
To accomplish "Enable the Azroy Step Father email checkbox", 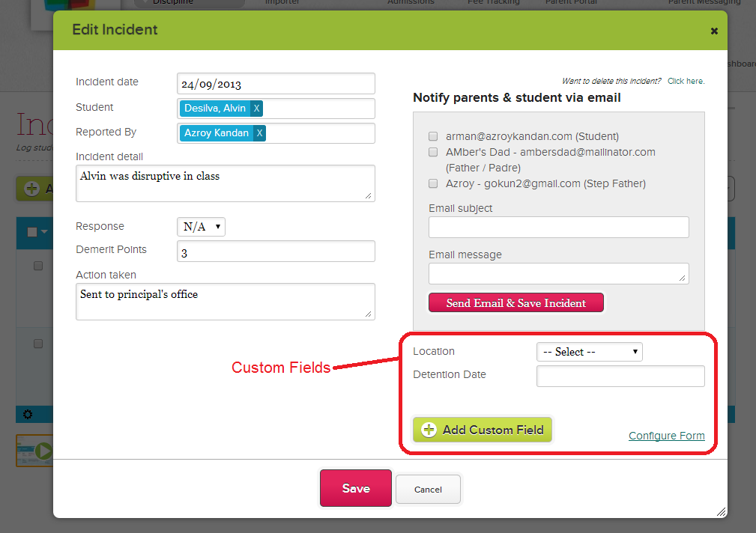I will pyautogui.click(x=433, y=183).
